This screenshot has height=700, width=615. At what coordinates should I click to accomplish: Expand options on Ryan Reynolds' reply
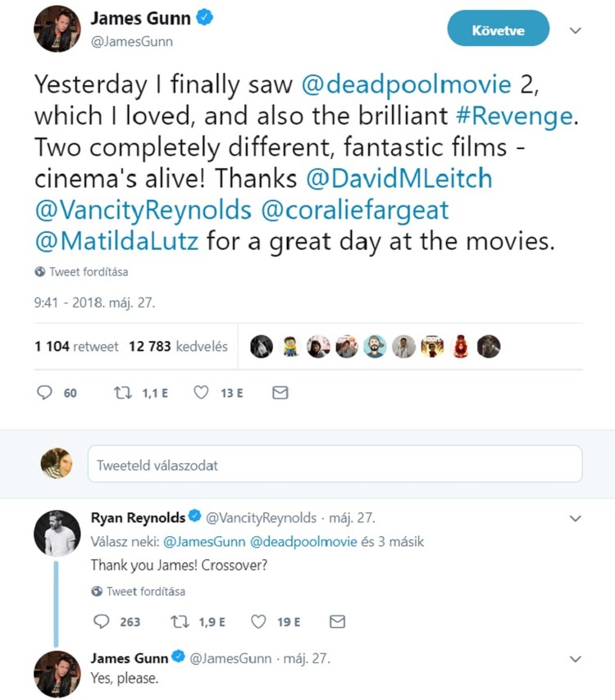pyautogui.click(x=575, y=517)
